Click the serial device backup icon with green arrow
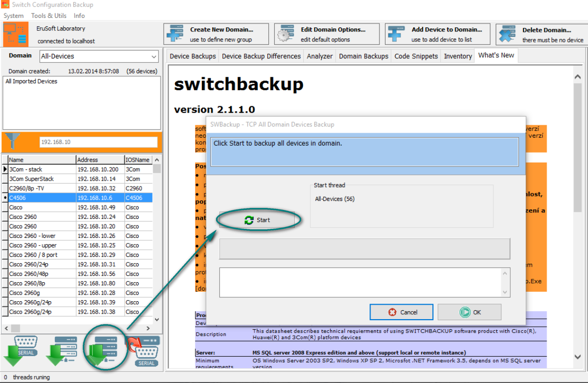The width and height of the screenshot is (588, 383). (x=21, y=351)
